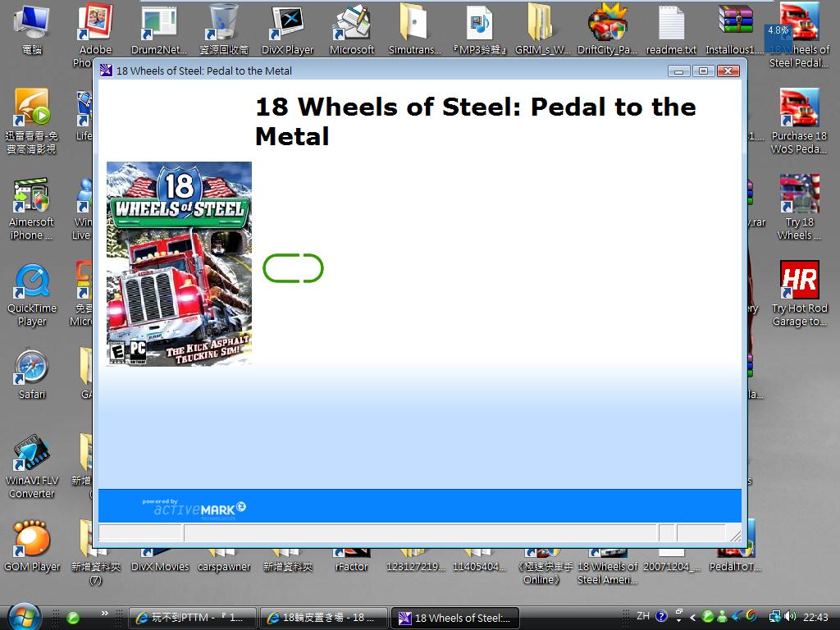Click the Try Hot Rod Garage icon
The width and height of the screenshot is (840, 630).
(799, 284)
